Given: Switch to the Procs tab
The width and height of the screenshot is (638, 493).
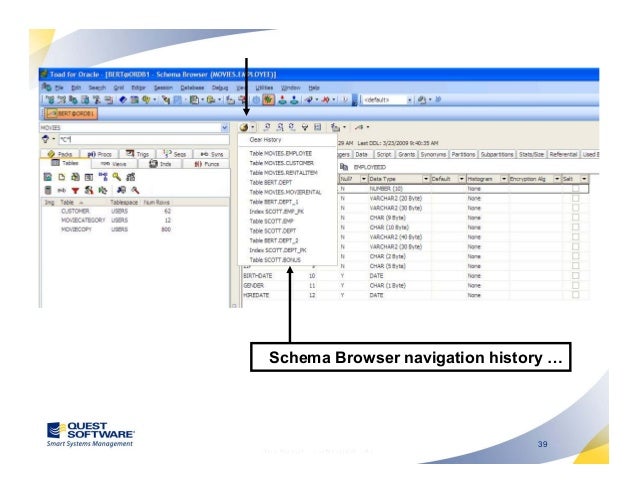Looking at the screenshot, I should point(99,154).
